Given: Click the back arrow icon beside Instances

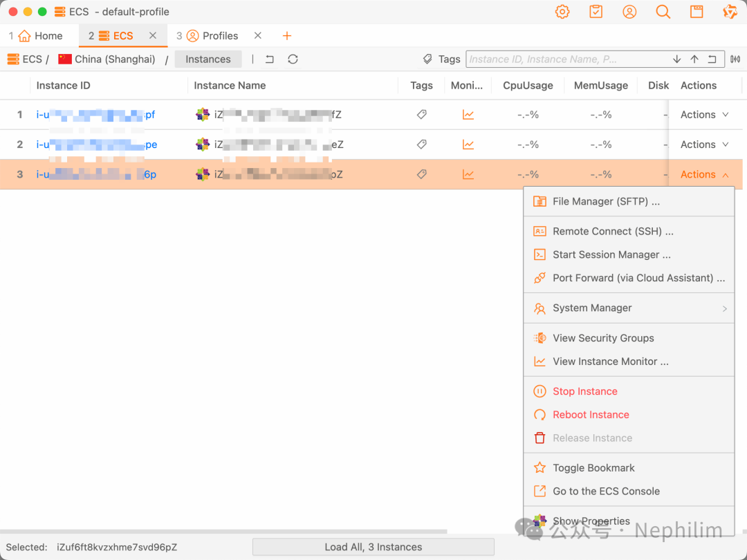Looking at the screenshot, I should coord(270,59).
